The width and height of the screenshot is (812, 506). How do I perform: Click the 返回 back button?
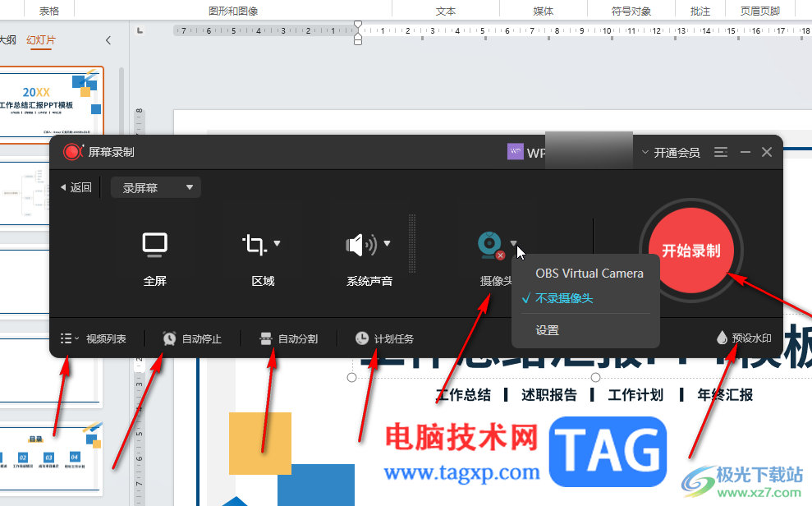[x=76, y=187]
